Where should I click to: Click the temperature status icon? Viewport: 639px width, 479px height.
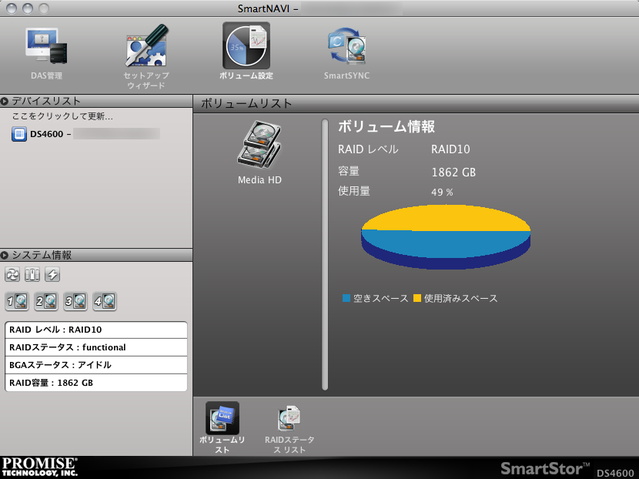click(32, 276)
